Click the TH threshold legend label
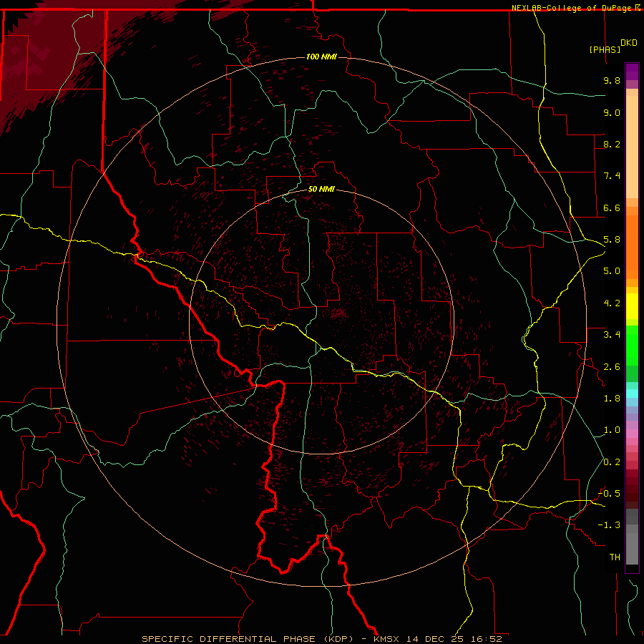This screenshot has height=644, width=644. pos(615,557)
